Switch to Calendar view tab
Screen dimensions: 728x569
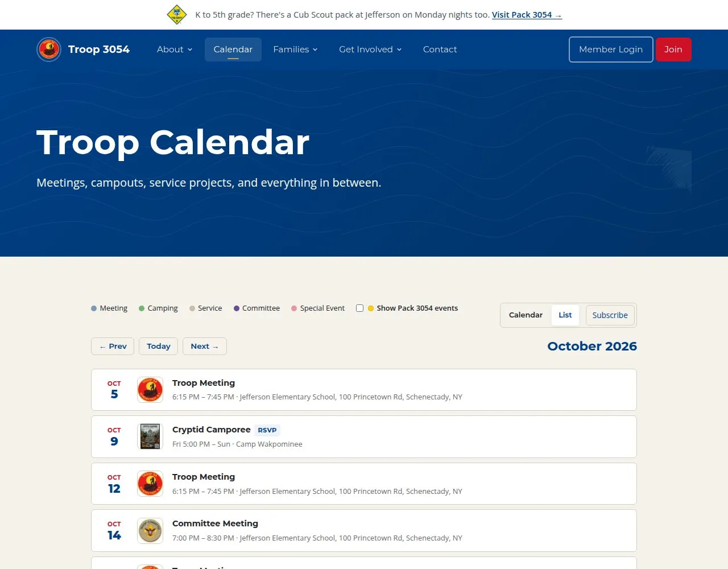[526, 315]
